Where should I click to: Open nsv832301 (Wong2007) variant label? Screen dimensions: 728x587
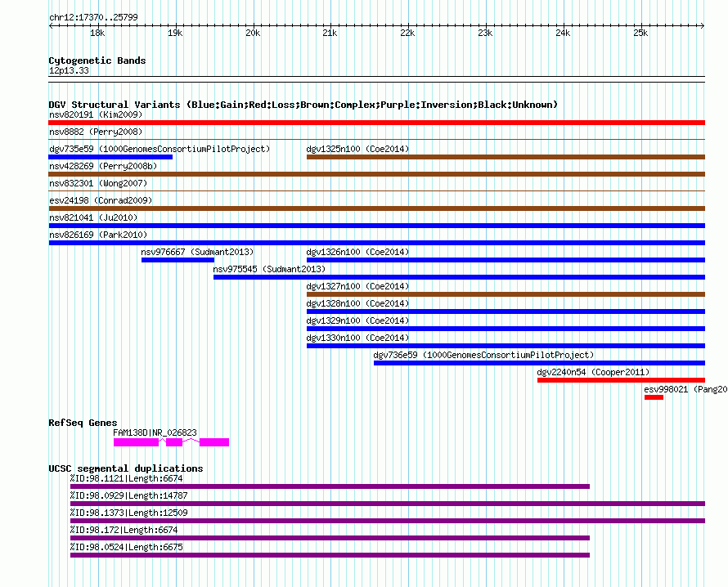coord(98,183)
